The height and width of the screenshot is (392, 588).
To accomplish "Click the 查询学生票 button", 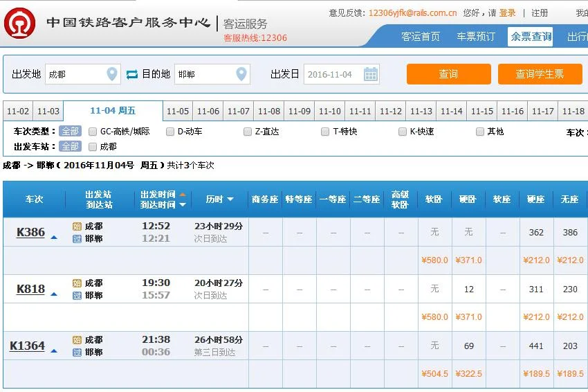I will pyautogui.click(x=540, y=74).
